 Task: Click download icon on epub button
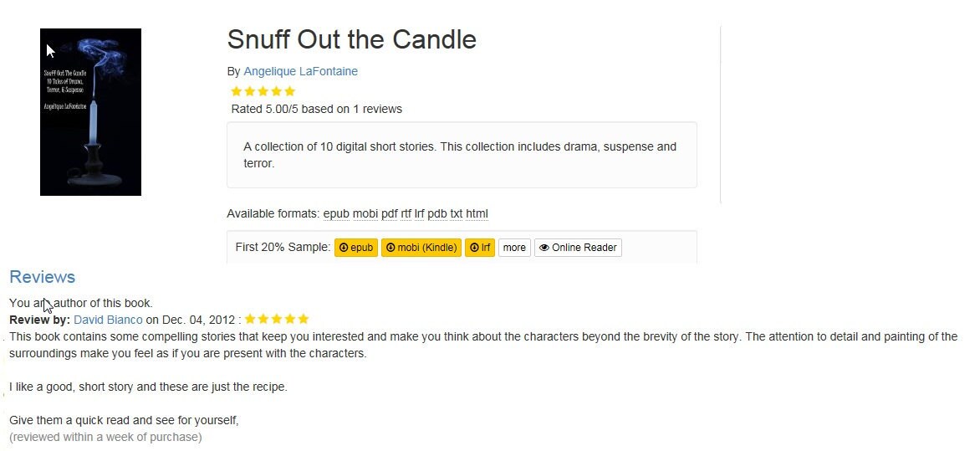(x=343, y=248)
